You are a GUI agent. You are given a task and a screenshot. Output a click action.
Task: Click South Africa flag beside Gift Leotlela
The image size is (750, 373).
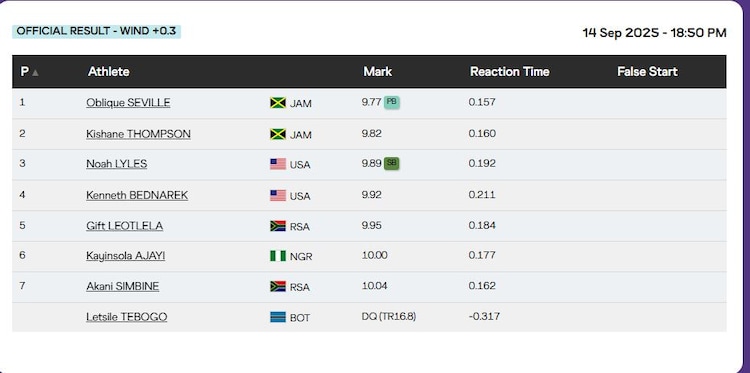point(278,226)
